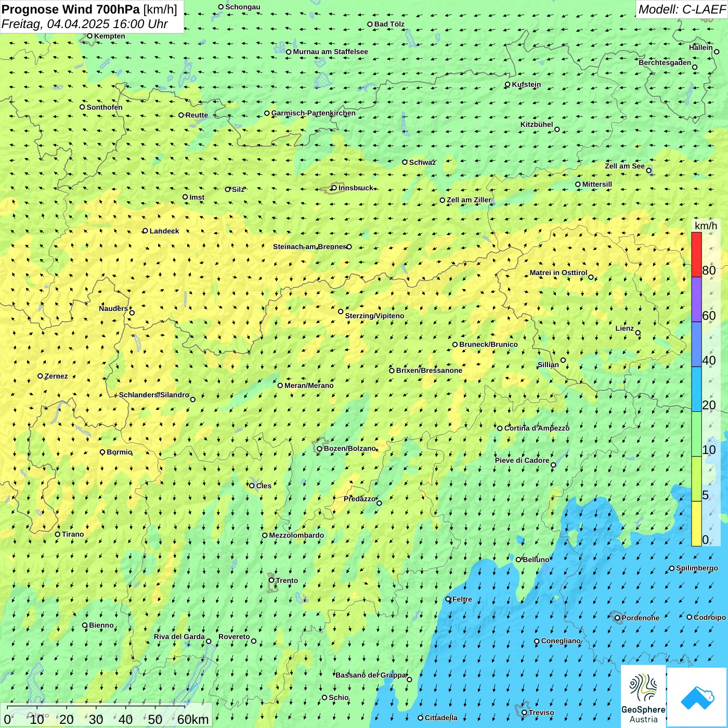Screen dimensions: 728x728
Task: Click the 'Schlanders/Silandro' label
Action: [x=154, y=395]
